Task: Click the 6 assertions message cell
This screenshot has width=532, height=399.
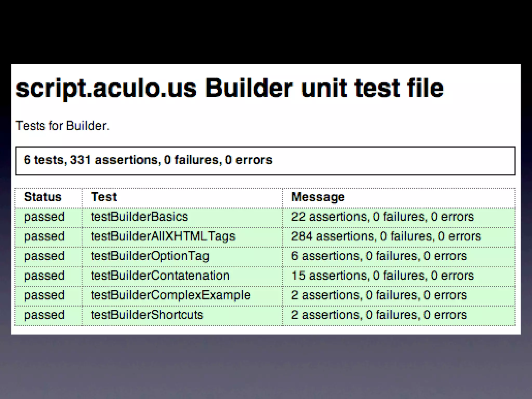Action: [379, 256]
